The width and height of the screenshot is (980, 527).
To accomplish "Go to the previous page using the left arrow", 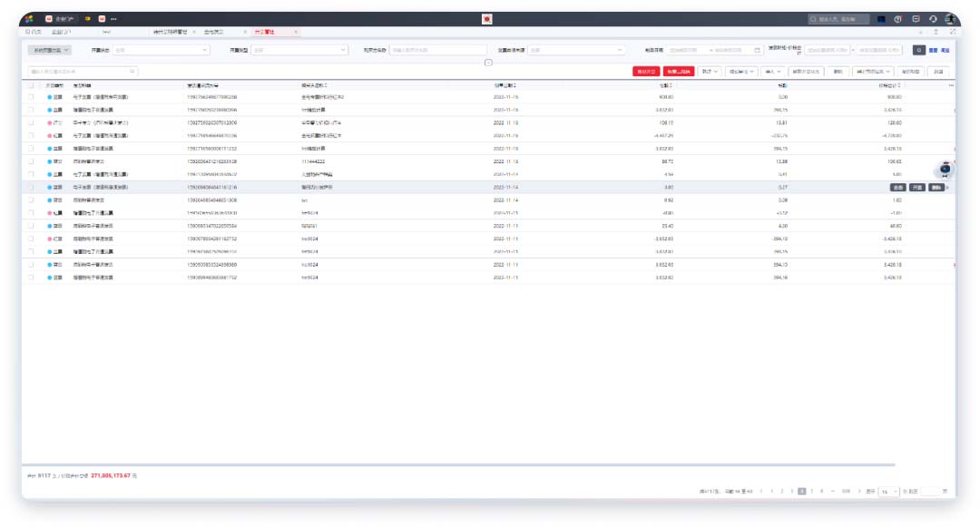I will (761, 492).
